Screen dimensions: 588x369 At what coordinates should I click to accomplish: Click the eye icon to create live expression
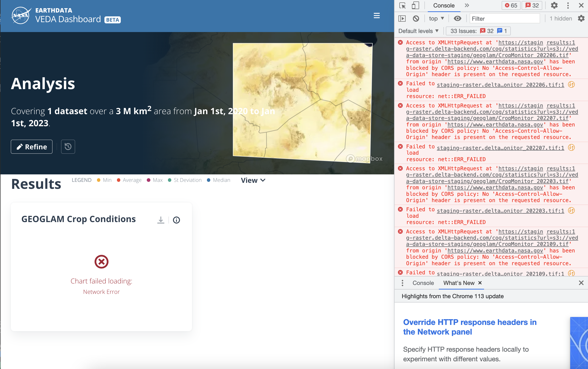(x=458, y=18)
